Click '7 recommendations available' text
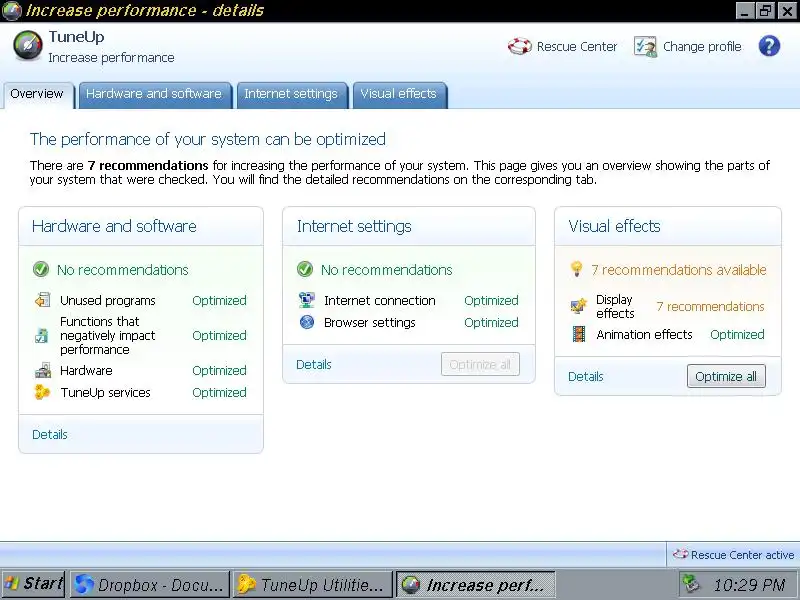This screenshot has width=800, height=600. (x=679, y=269)
